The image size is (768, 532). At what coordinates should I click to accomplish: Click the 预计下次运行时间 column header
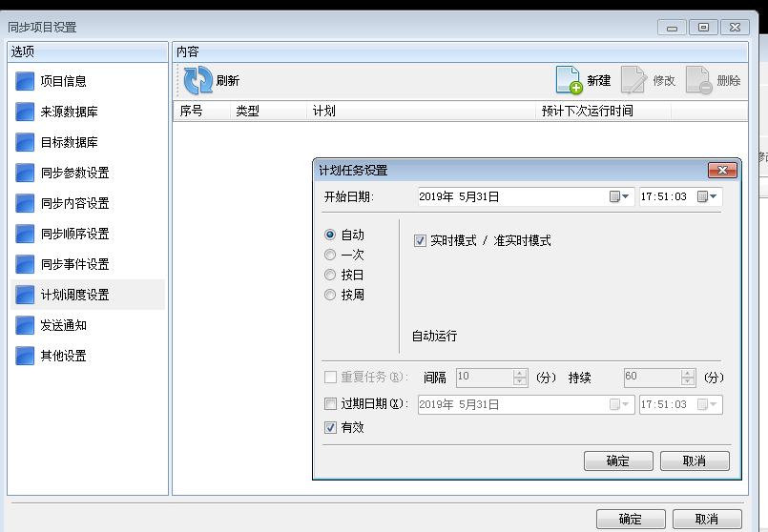pyautogui.click(x=603, y=112)
